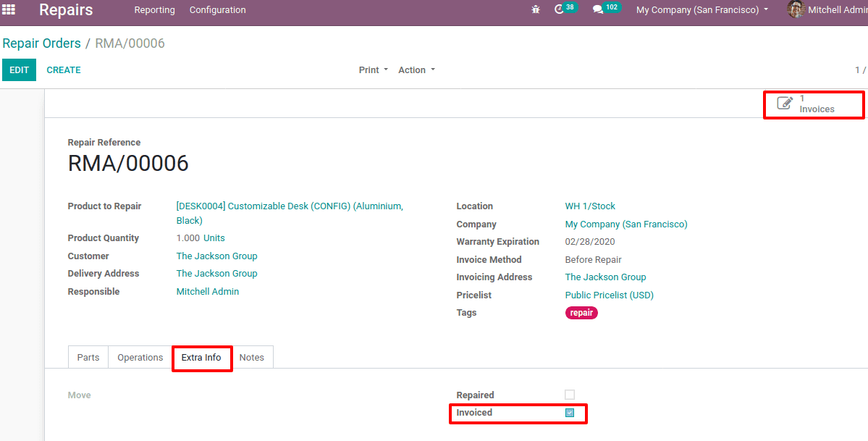Click RMA/00006 in the breadcrumb

point(130,43)
